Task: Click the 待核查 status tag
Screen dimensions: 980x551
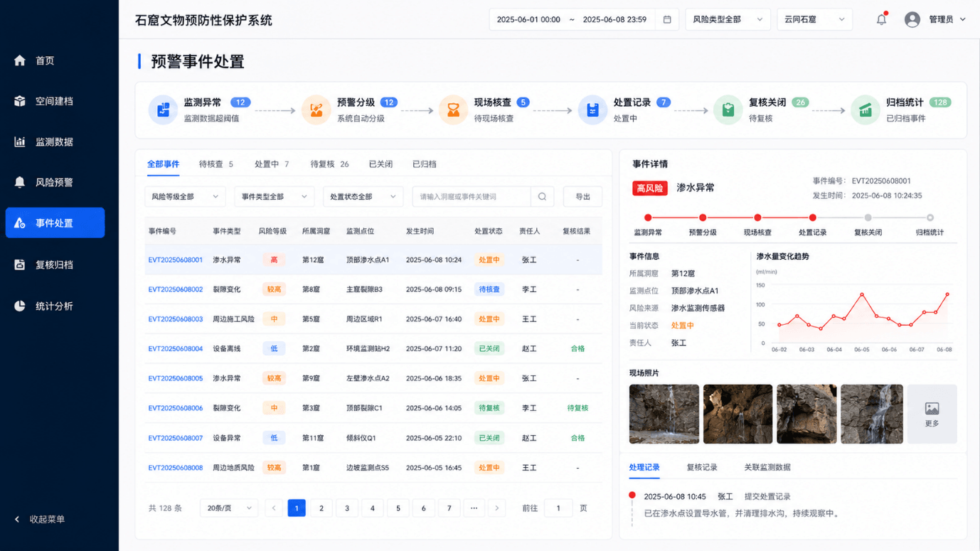Action: [x=489, y=289]
